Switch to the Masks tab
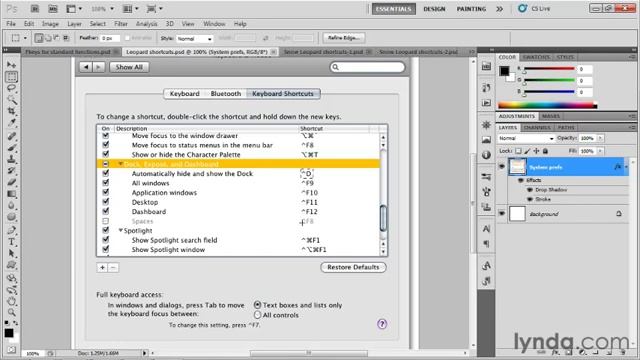This screenshot has width=640, height=360. click(x=551, y=116)
